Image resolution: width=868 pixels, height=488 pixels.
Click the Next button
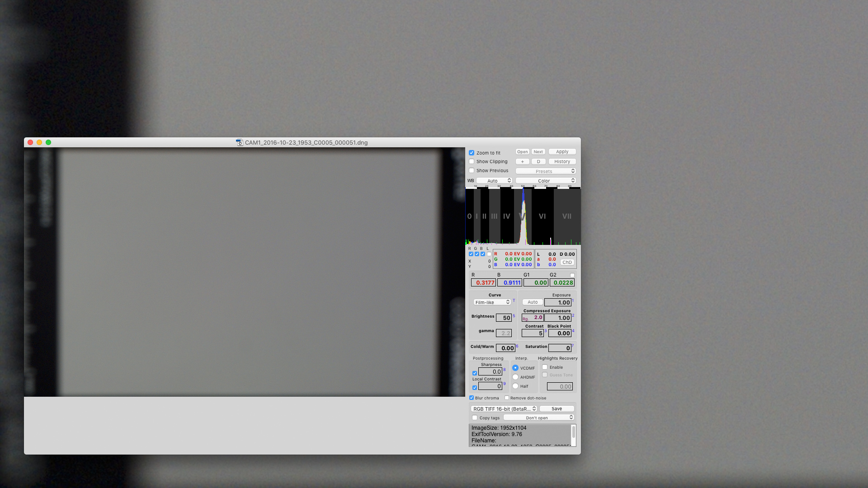(x=538, y=152)
